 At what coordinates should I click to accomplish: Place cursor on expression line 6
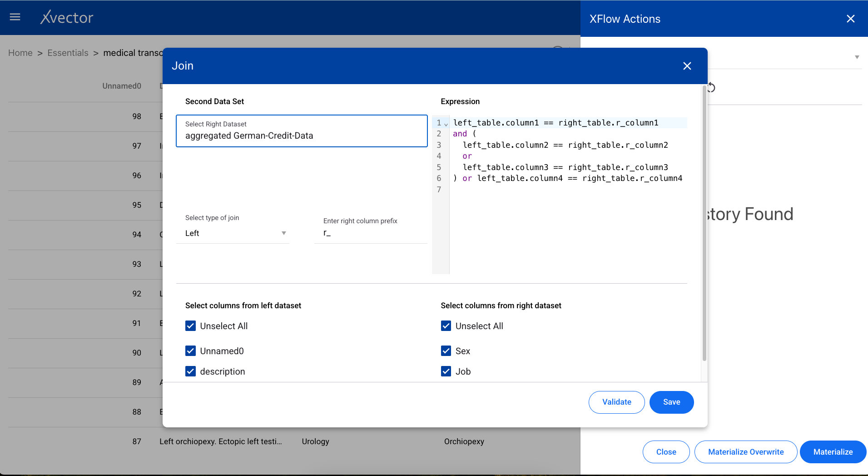pos(568,178)
